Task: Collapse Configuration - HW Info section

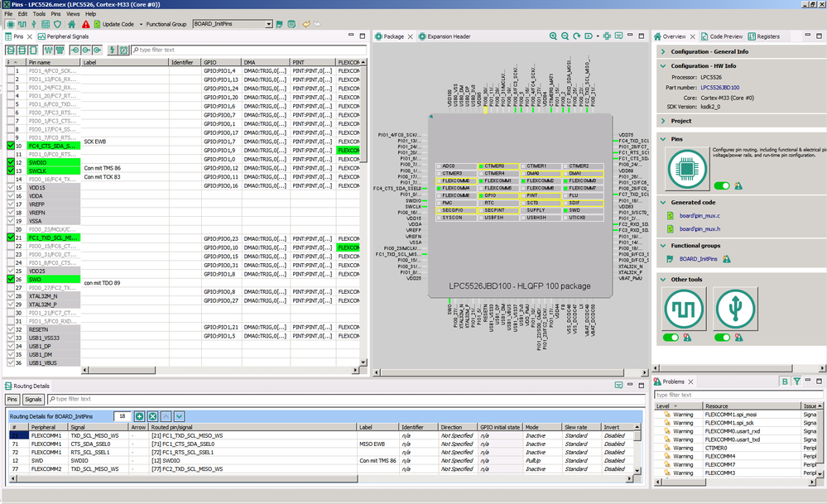Action: coord(663,66)
